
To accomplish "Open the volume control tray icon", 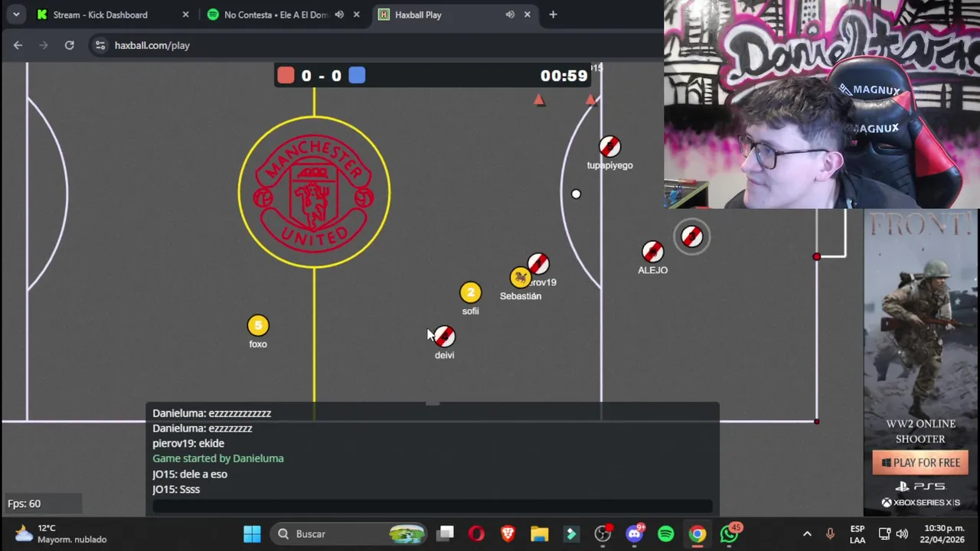I will pyautogui.click(x=902, y=533).
